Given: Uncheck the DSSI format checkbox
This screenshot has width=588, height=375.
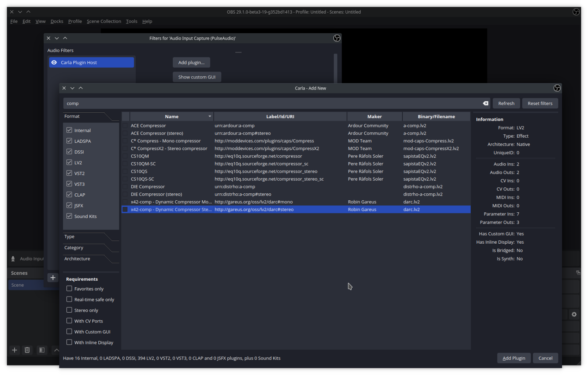Looking at the screenshot, I should [69, 152].
